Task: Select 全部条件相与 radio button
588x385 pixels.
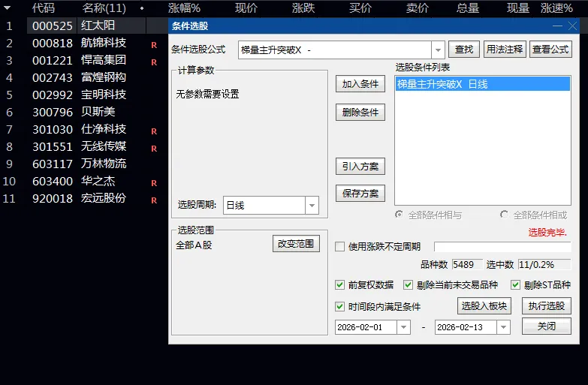Action: 399,215
